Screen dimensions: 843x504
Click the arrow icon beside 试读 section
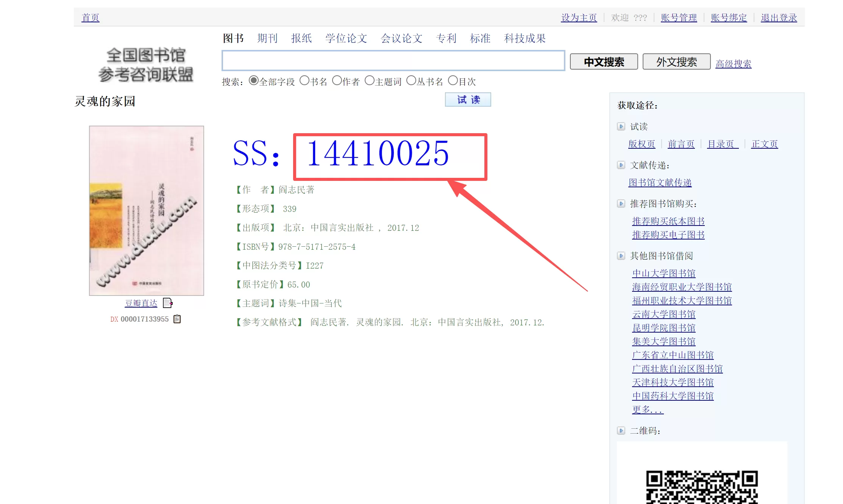point(621,126)
